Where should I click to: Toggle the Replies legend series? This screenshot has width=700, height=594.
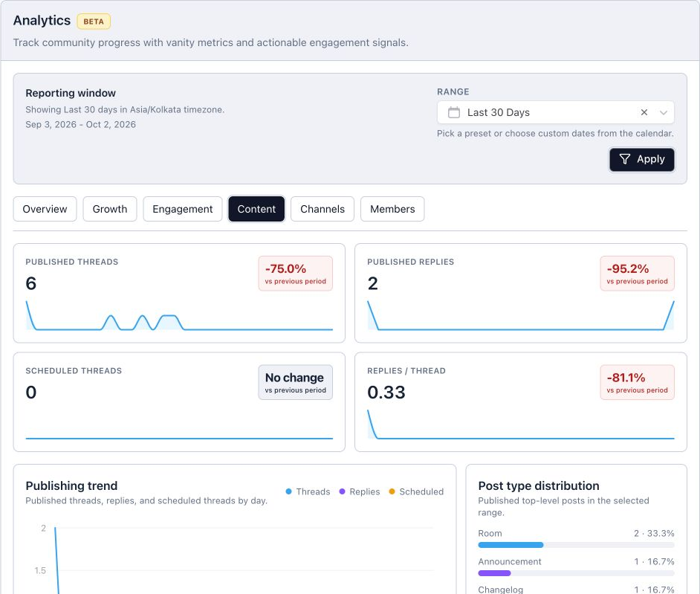[360, 491]
